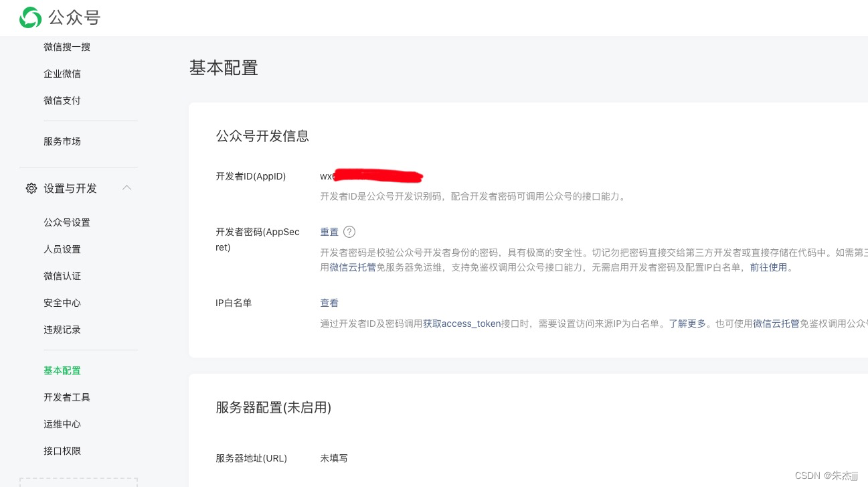The image size is (868, 487).
Task: Click the 了解更多 link
Action: pyautogui.click(x=687, y=324)
